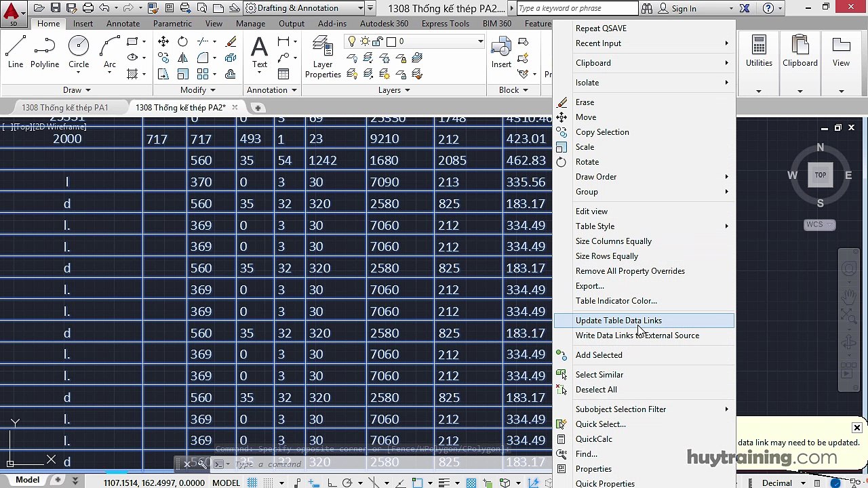This screenshot has width=868, height=488.
Task: Click the Help question mark icon
Action: click(x=768, y=8)
